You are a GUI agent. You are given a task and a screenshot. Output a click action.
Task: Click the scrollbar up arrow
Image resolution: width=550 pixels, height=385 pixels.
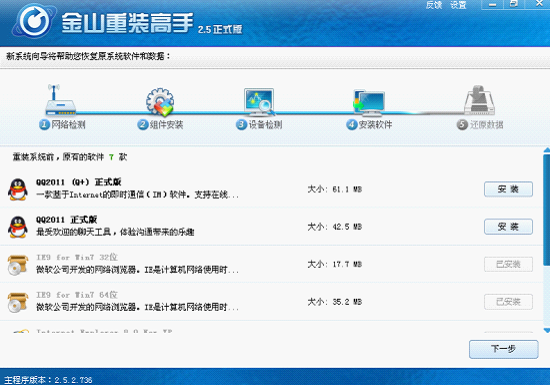[546, 150]
